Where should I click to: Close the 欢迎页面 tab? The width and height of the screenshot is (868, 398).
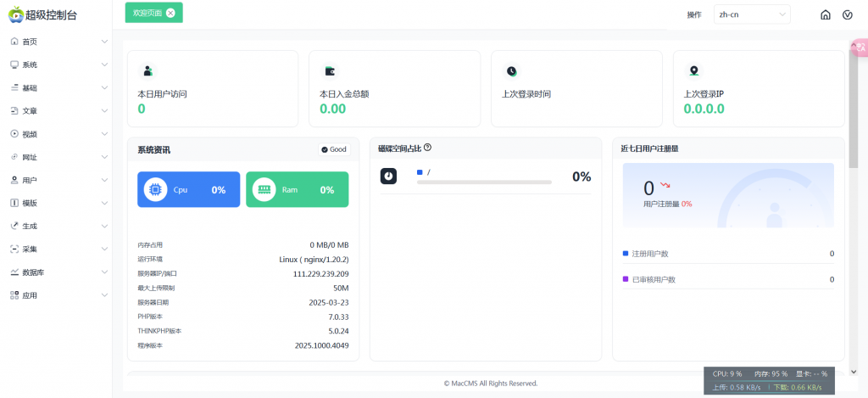(170, 14)
